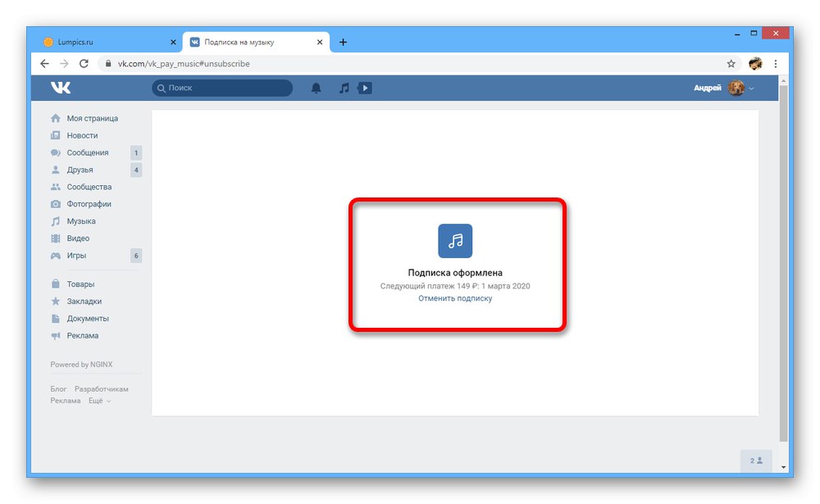
Task: Click browser back arrow
Action: [x=44, y=64]
